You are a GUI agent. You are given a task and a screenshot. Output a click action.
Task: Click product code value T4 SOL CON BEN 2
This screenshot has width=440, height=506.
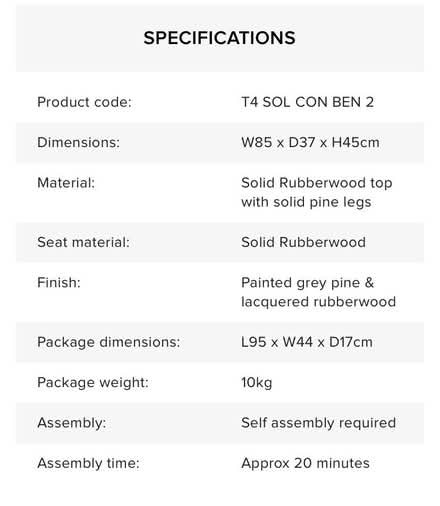[x=307, y=102]
